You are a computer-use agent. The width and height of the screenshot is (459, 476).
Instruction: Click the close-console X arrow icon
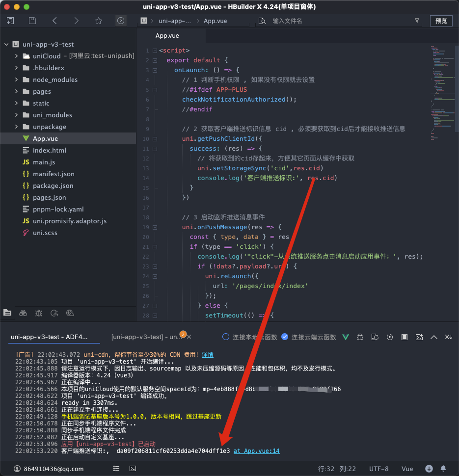coord(448,337)
